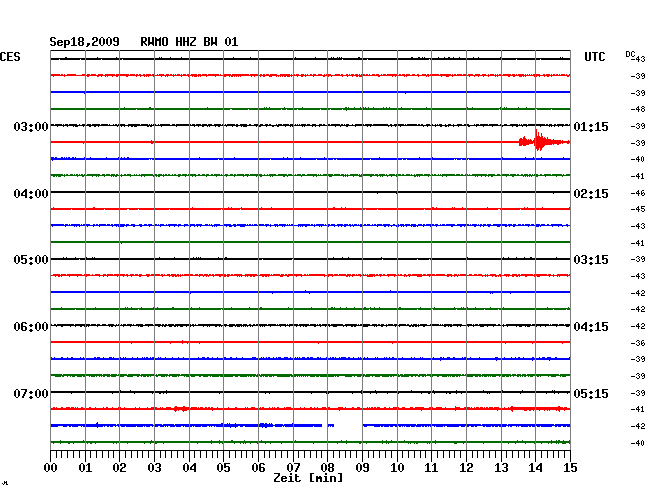Select minute tick label 03
This screenshot has width=650, height=494.
pos(154,467)
